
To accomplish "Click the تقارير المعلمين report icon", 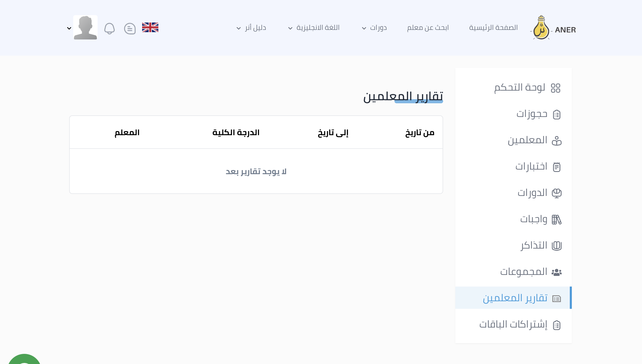I will tap(557, 299).
